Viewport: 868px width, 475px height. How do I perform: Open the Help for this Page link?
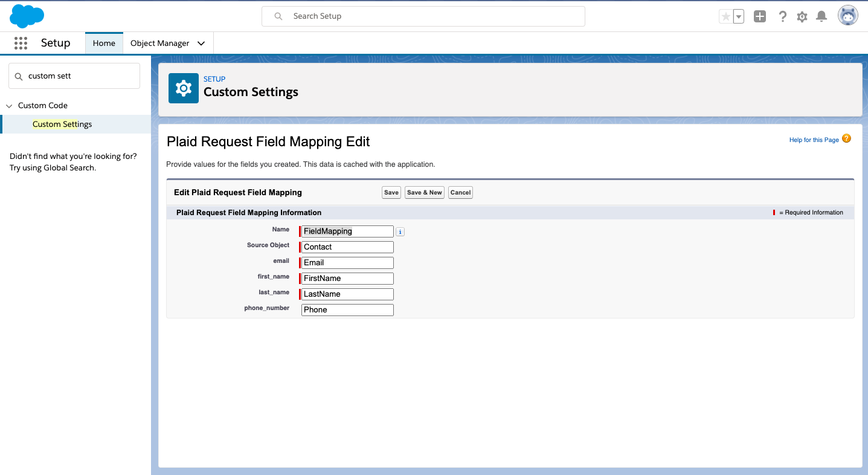tap(814, 140)
